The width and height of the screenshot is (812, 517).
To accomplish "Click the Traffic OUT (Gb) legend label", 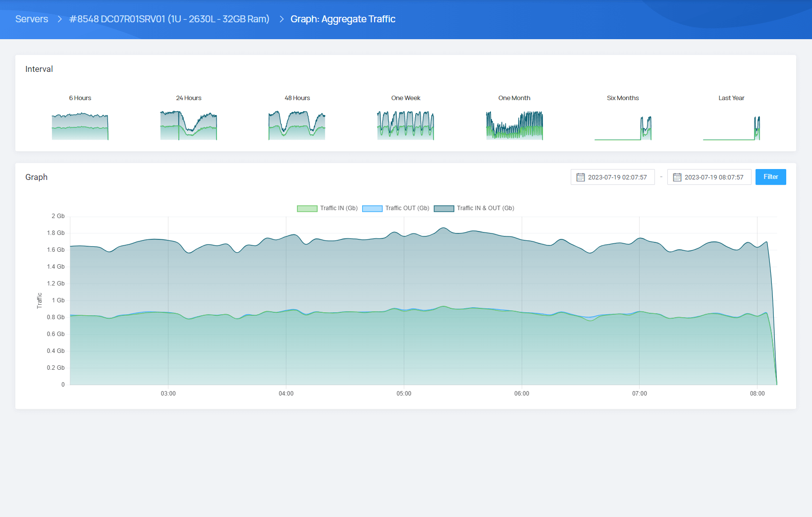I will tap(407, 208).
